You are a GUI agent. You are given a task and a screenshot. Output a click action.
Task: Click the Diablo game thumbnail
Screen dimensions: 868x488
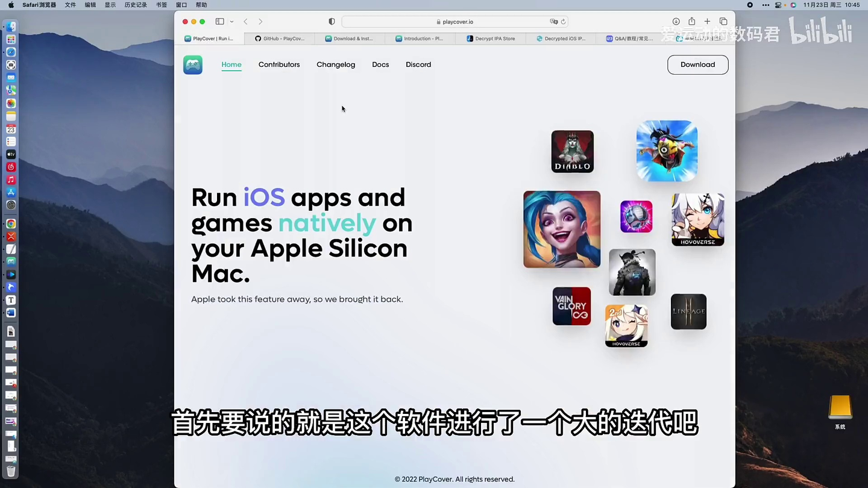(572, 151)
